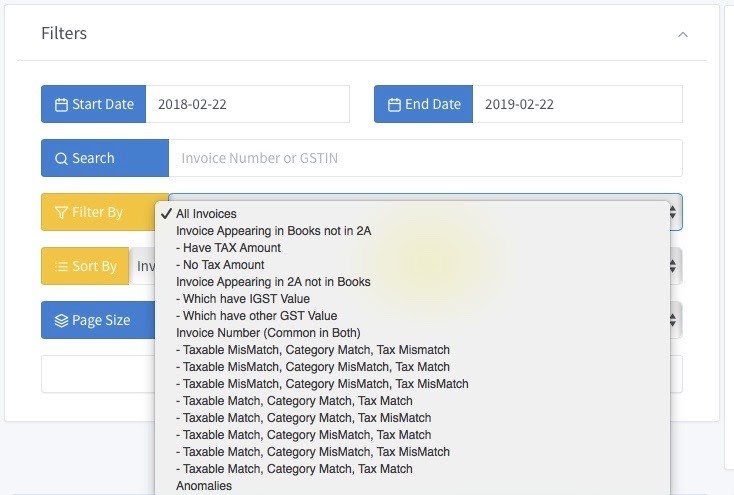Screen dimensions: 734x495
Task: Collapse the Filters panel with the chevron
Action: tap(683, 34)
